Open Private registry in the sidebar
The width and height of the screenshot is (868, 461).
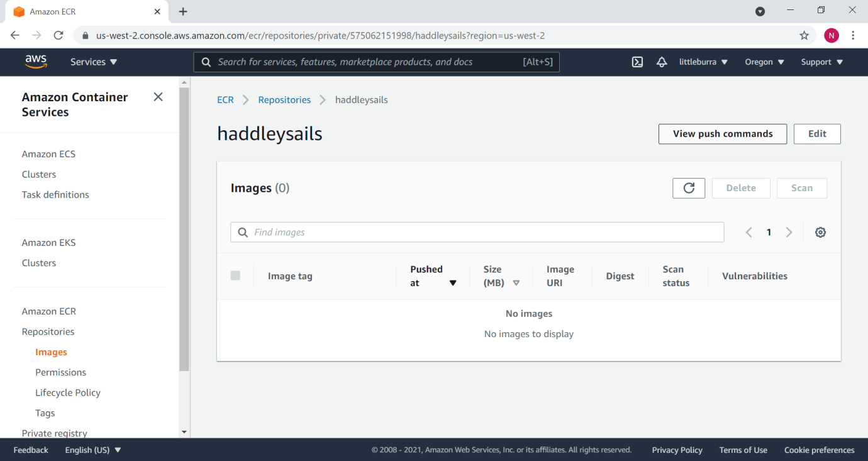point(55,433)
